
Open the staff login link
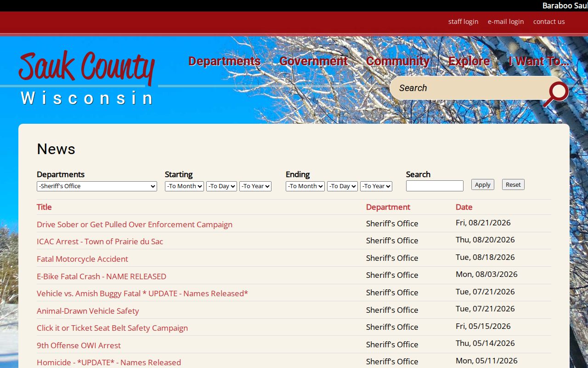click(x=463, y=22)
